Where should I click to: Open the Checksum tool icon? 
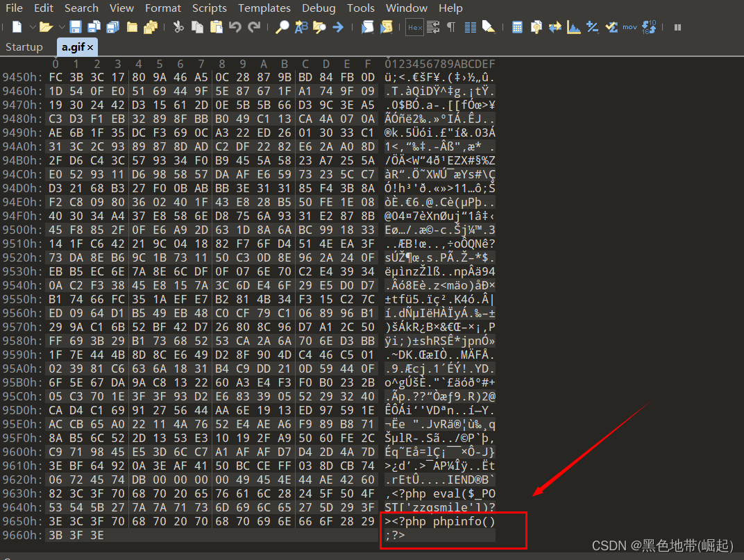click(611, 27)
